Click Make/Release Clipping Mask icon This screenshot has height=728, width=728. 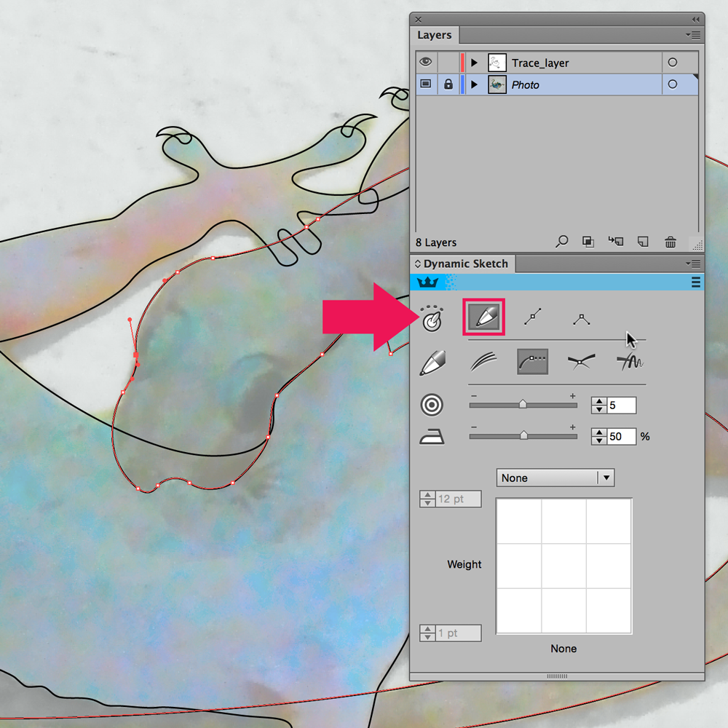[588, 242]
